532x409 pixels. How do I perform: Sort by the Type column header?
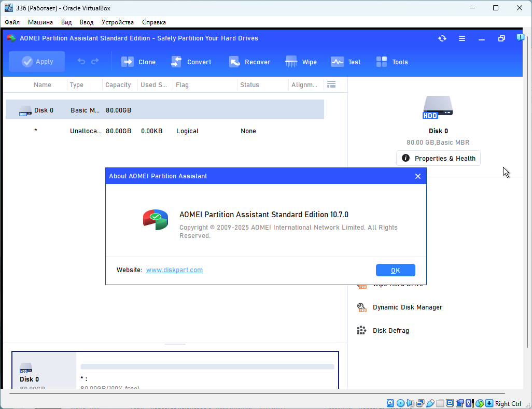tap(77, 85)
